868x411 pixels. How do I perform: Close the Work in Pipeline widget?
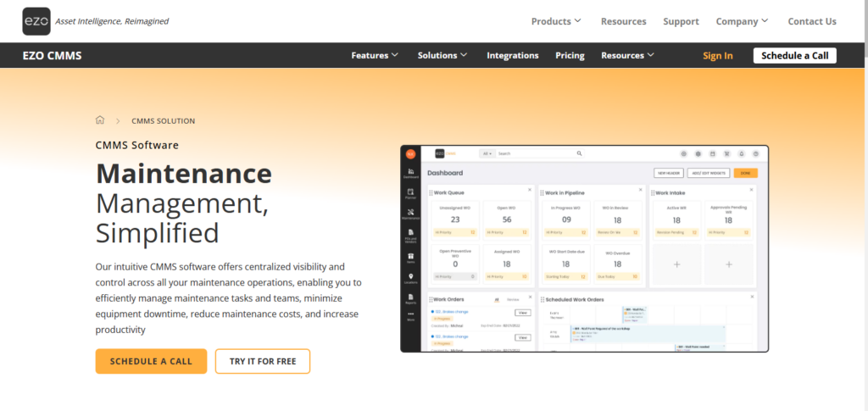tap(641, 190)
